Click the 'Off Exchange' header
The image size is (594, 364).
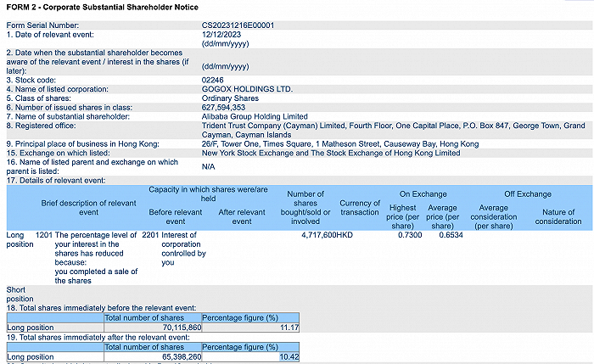tap(528, 194)
